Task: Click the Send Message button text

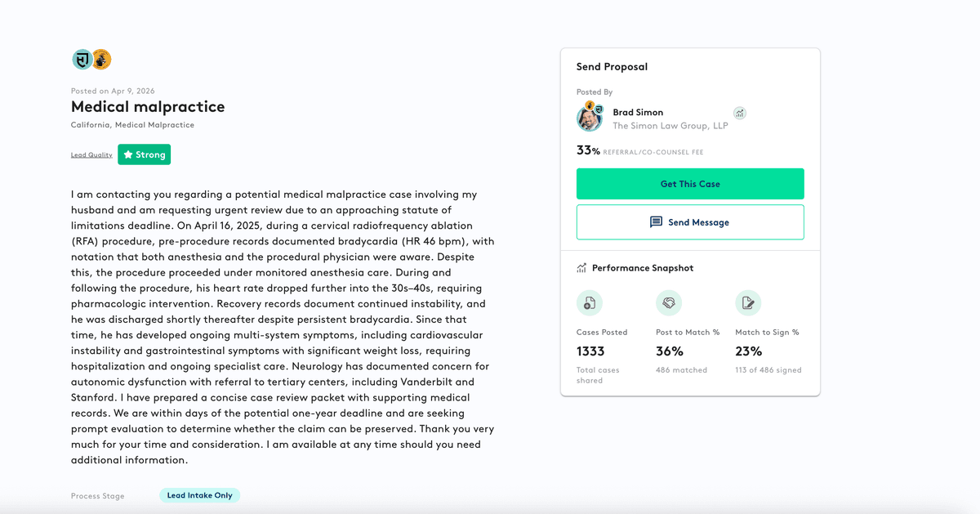Action: (x=698, y=222)
